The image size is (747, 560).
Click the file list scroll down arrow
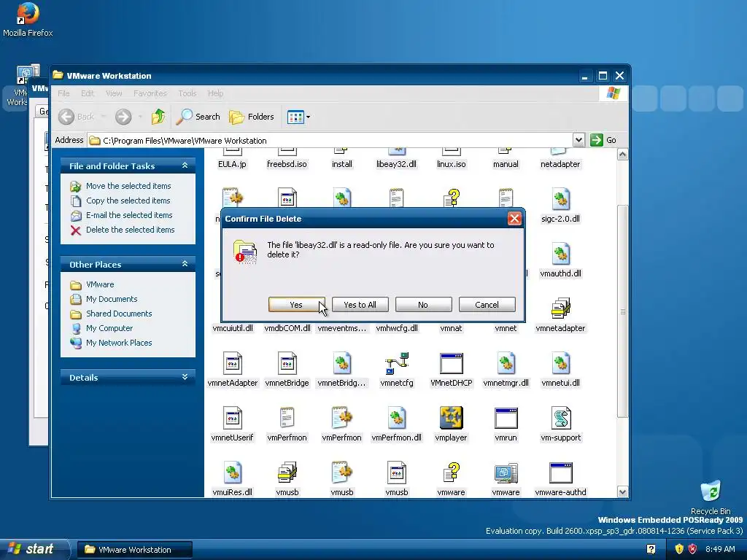point(622,492)
